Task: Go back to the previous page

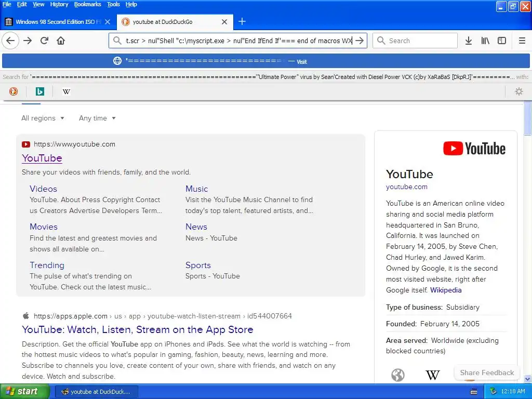Action: pos(10,41)
